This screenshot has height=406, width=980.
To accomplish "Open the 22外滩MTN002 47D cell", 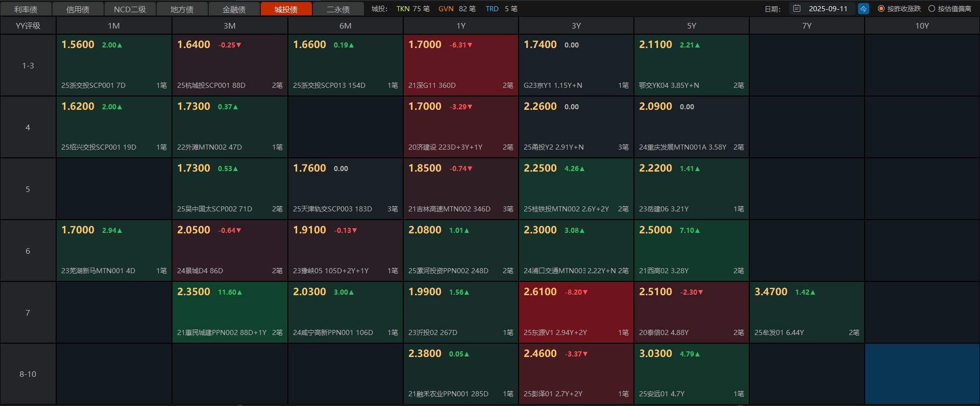I will click(x=230, y=127).
